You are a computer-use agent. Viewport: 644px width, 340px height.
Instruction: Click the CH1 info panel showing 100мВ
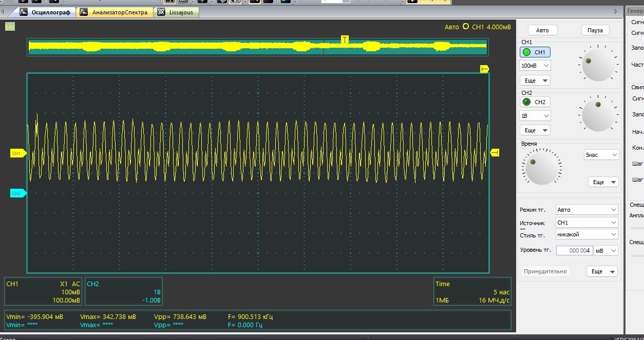(x=43, y=291)
